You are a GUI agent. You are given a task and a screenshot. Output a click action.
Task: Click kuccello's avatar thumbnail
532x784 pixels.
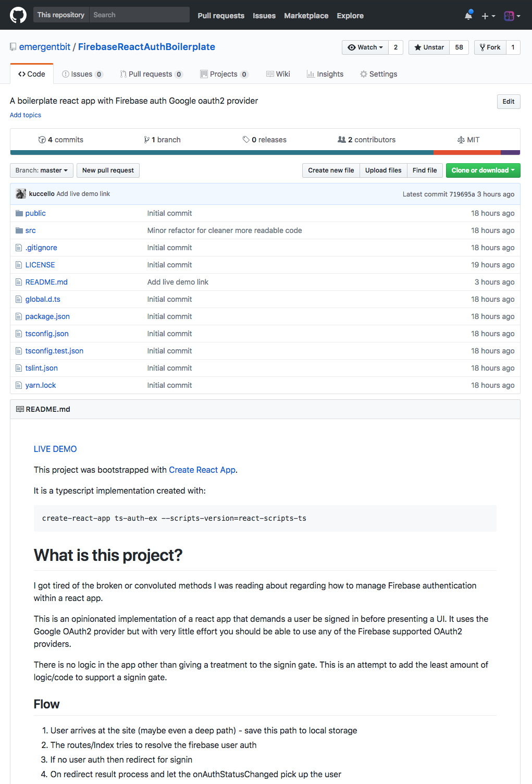[x=21, y=194]
